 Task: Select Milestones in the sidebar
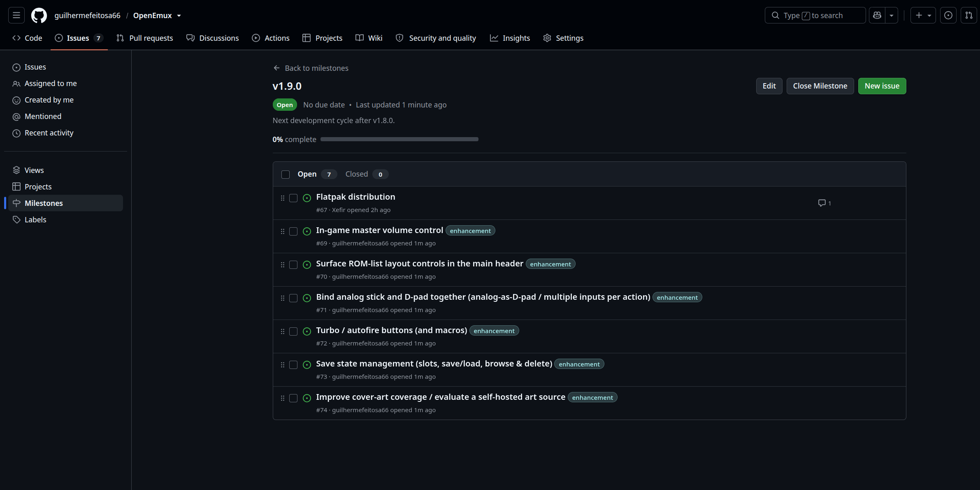(65, 203)
